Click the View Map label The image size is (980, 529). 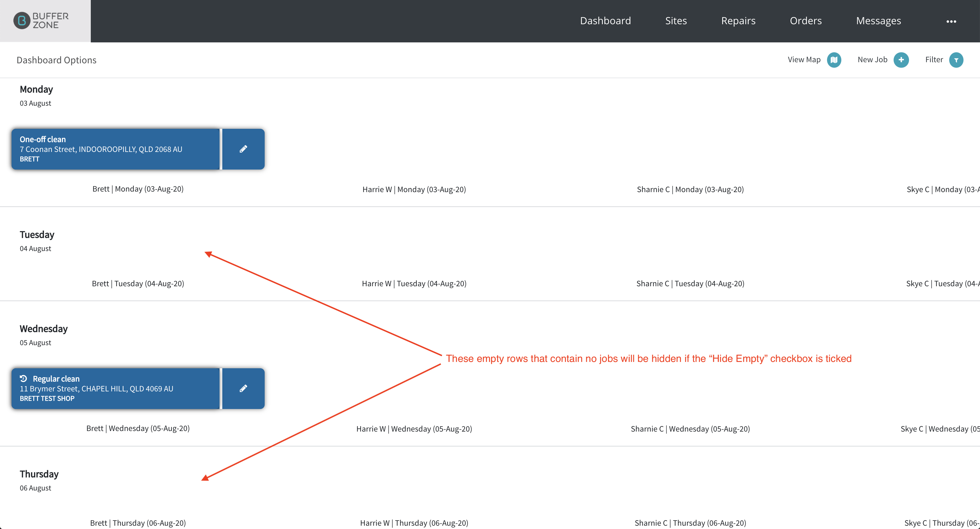click(804, 60)
